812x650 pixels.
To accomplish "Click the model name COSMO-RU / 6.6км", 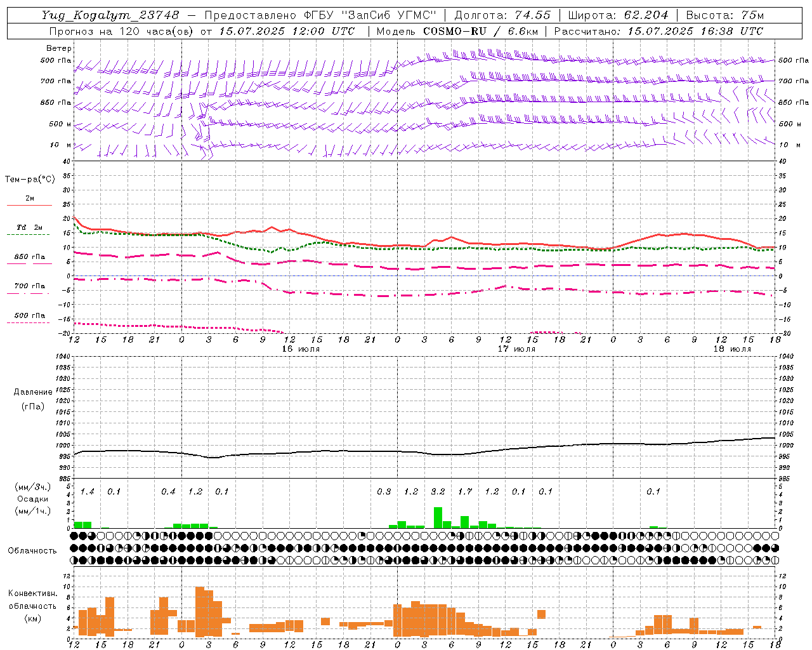I will pos(480,31).
